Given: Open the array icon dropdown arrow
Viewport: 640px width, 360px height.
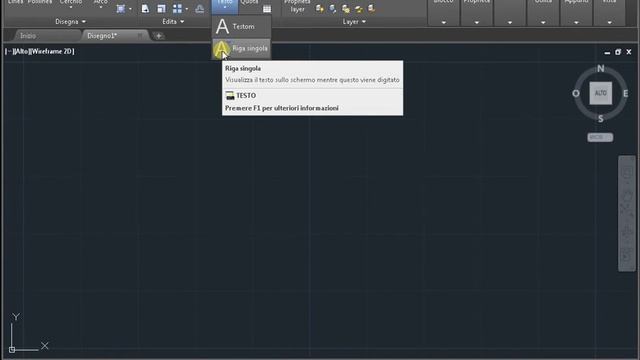Looking at the screenshot, I should [x=187, y=9].
